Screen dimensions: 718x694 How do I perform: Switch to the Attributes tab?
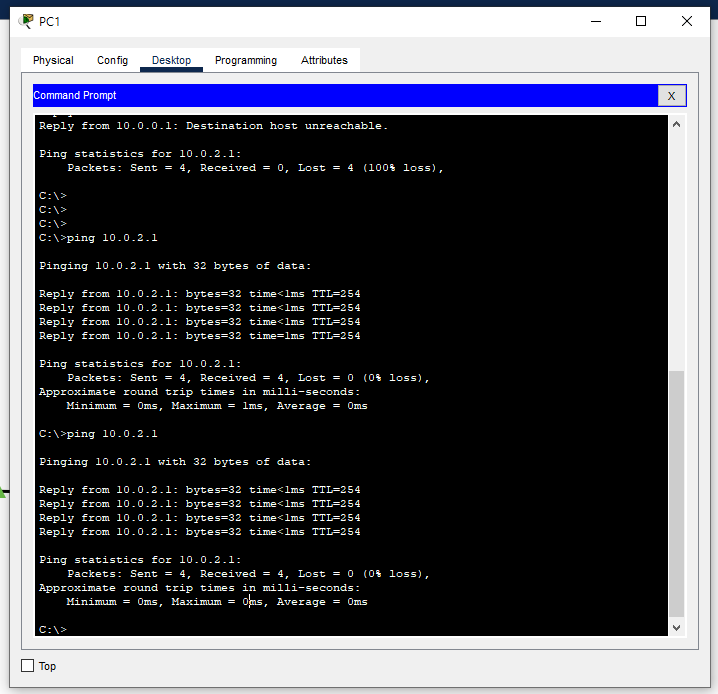tap(324, 60)
